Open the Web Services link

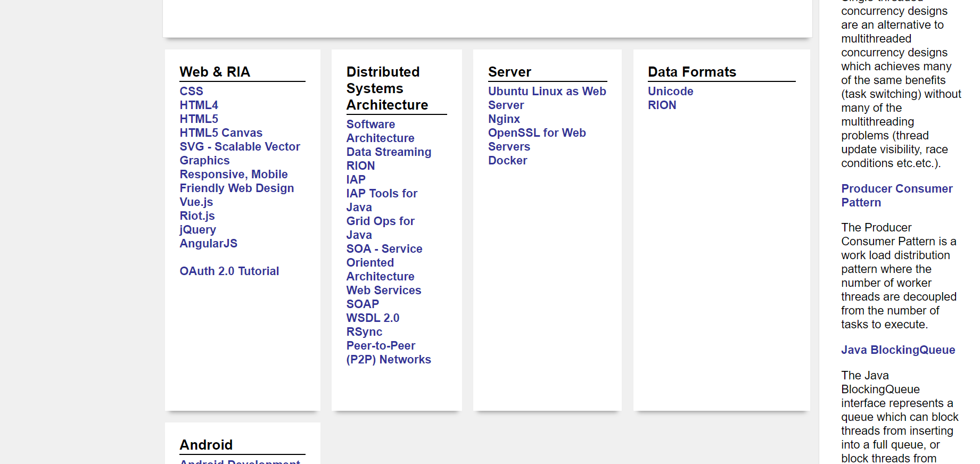click(x=383, y=290)
